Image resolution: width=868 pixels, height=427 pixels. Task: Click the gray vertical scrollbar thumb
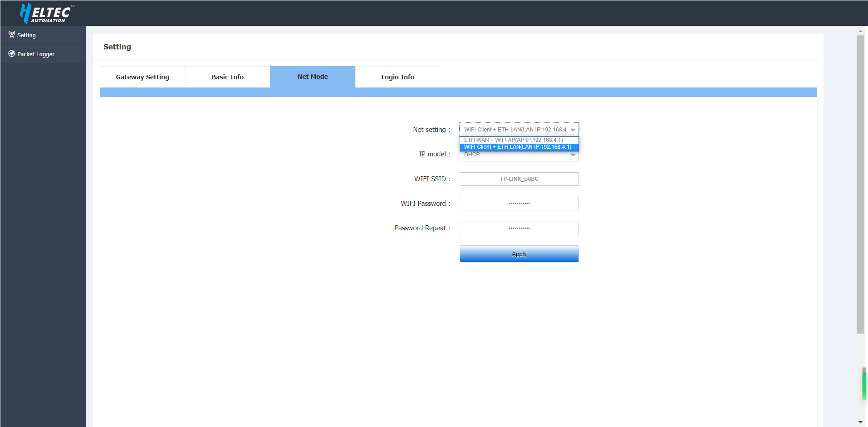click(x=860, y=181)
